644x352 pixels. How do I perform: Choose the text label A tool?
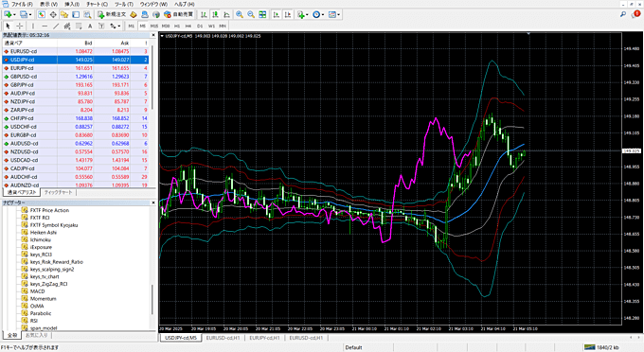click(x=90, y=26)
